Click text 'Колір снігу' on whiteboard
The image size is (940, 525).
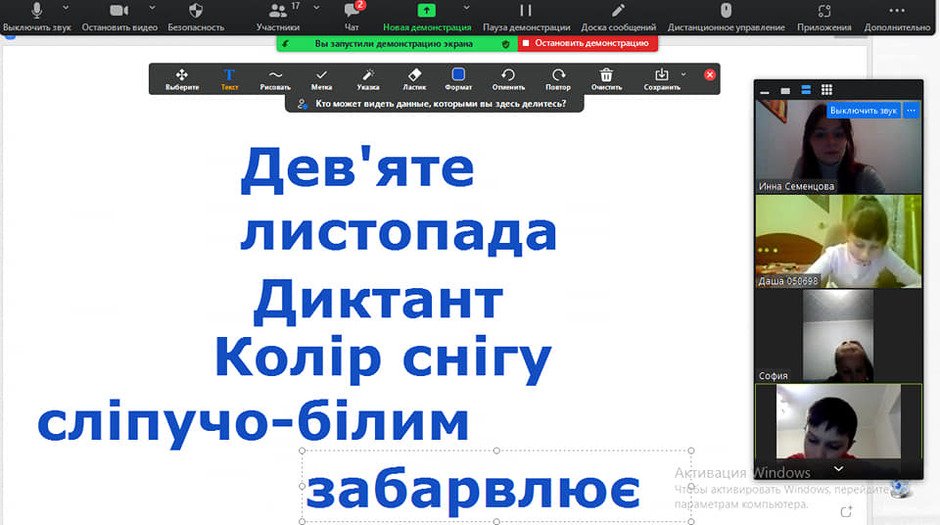pos(382,360)
